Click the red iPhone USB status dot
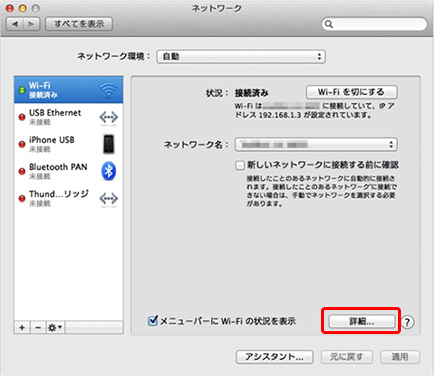This screenshot has width=435, height=376. [x=22, y=144]
